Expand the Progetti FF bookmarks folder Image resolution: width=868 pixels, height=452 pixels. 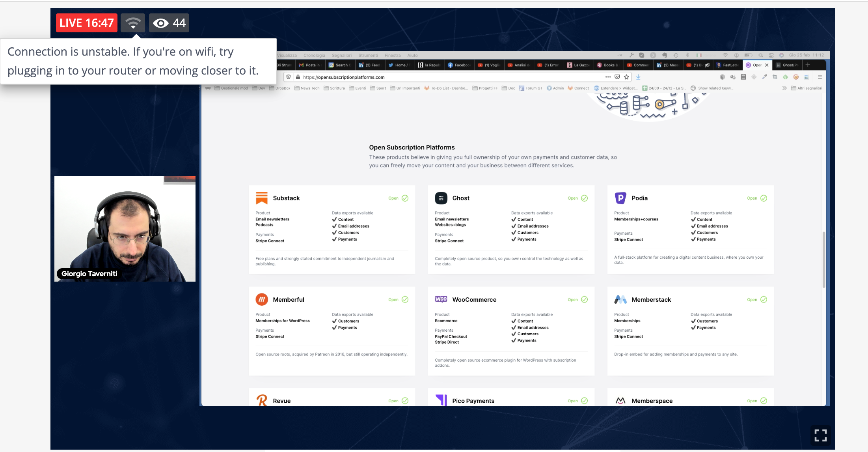(485, 88)
